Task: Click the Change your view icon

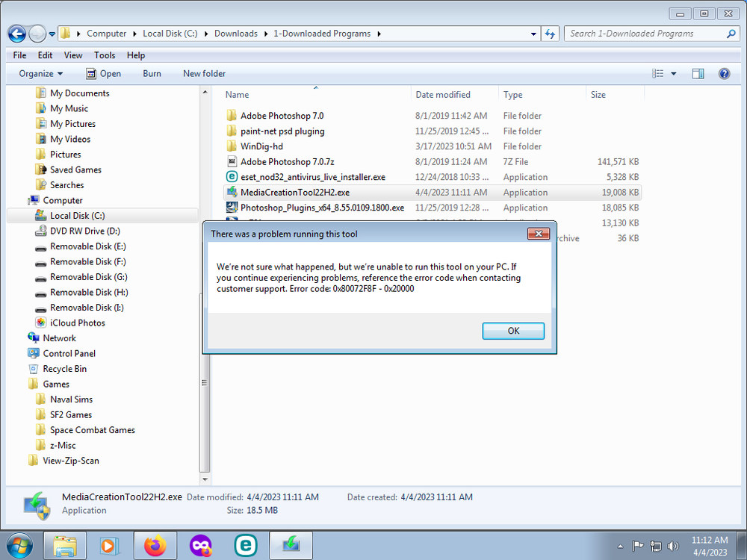Action: tap(658, 73)
